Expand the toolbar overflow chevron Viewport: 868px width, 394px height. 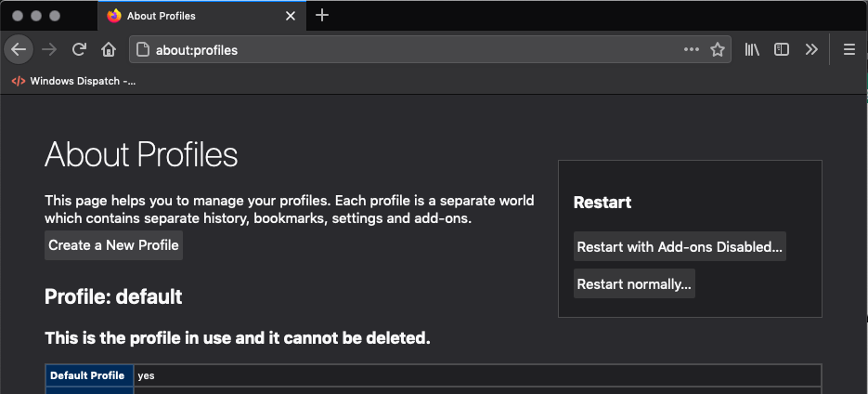pos(811,50)
